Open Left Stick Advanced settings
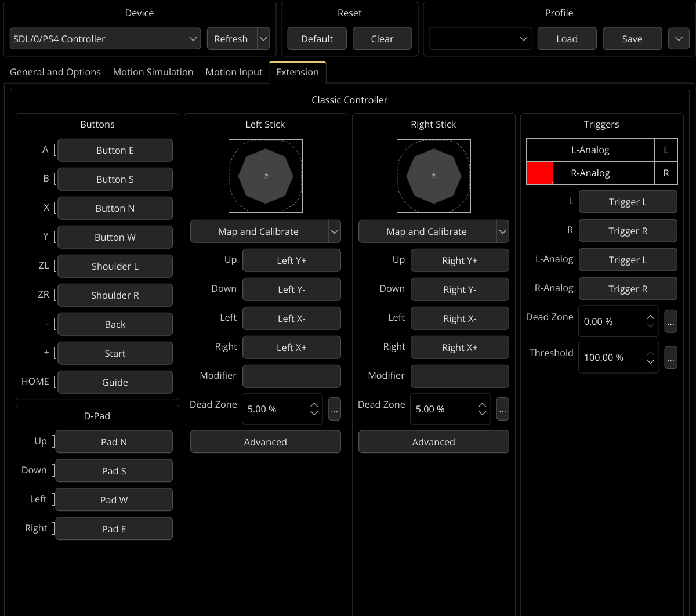The image size is (696, 616). pyautogui.click(x=266, y=442)
